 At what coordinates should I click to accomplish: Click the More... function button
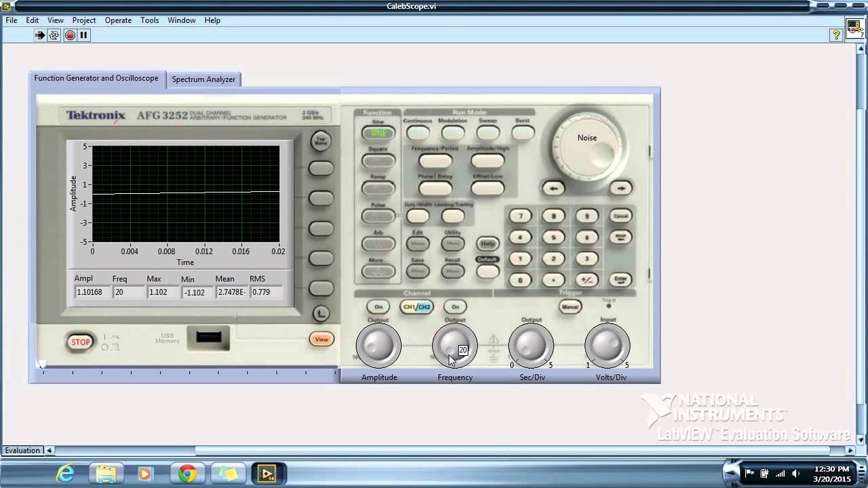point(378,272)
